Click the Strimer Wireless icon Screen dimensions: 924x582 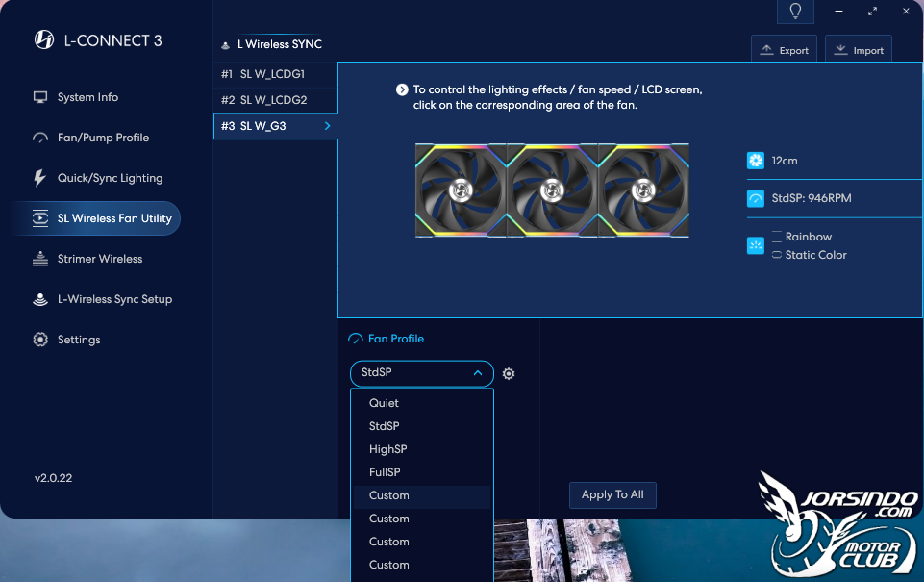[40, 259]
